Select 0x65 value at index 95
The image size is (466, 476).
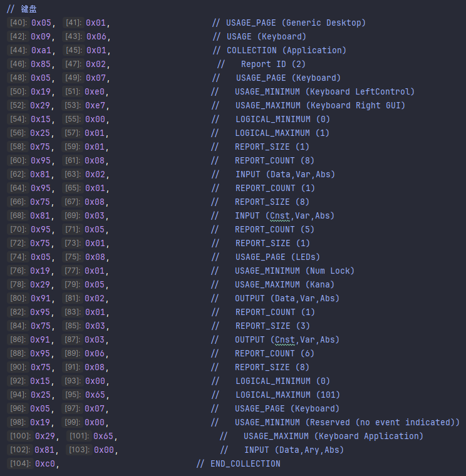95,395
